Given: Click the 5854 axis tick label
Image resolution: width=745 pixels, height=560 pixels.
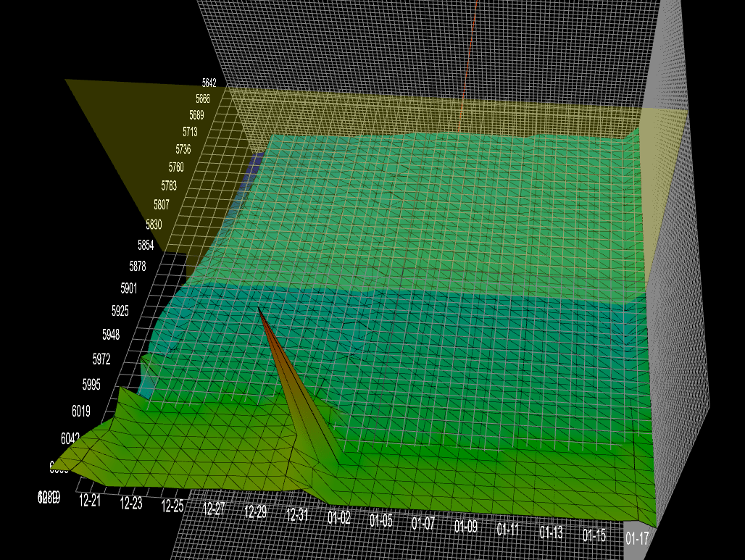Looking at the screenshot, I should point(146,245).
